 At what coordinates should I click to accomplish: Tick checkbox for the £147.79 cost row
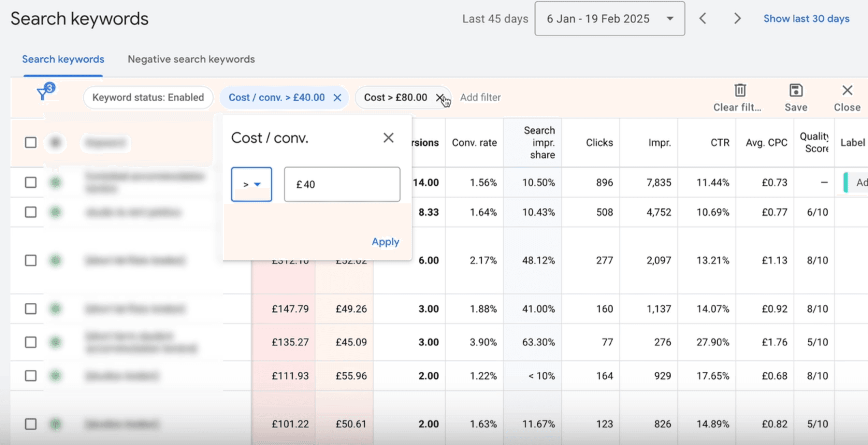pos(31,309)
